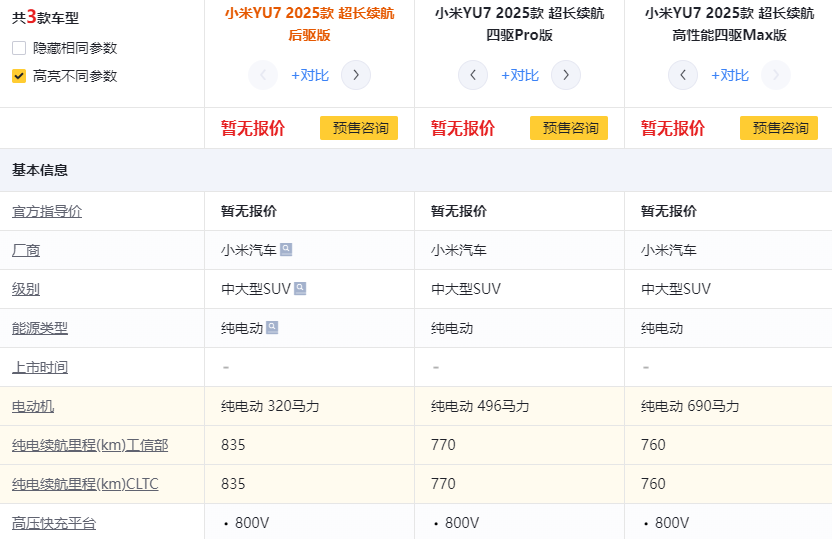Image resolution: width=832 pixels, height=539 pixels.
Task: Click red 暂无报价 price for 高性能四驱Max版
Action: pos(673,128)
